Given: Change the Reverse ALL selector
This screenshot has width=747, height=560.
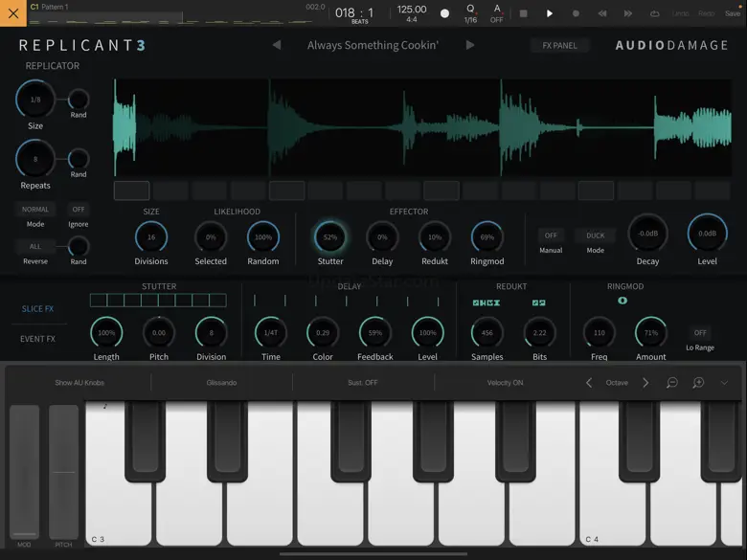Looking at the screenshot, I should 35,246.
